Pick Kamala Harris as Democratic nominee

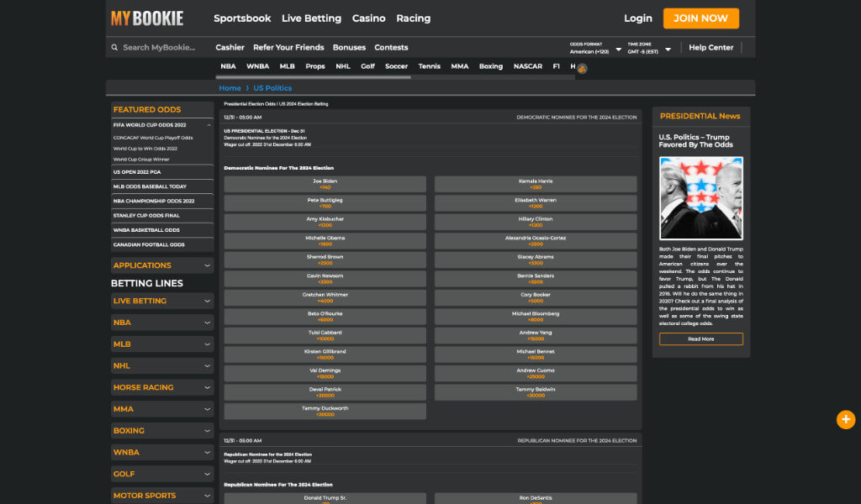point(536,184)
